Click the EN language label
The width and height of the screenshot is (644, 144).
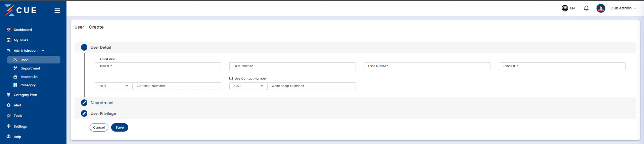pyautogui.click(x=572, y=8)
